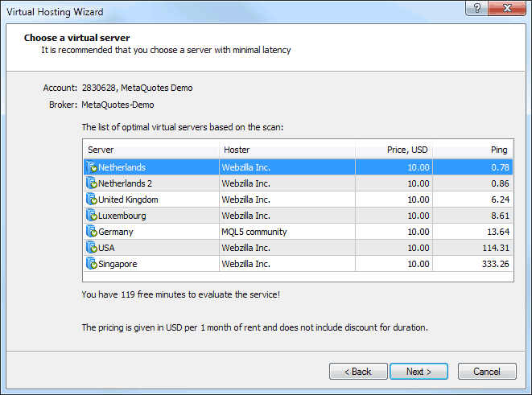Image resolution: width=532 pixels, height=395 pixels.
Task: Open the Help question mark button
Action: [476, 8]
